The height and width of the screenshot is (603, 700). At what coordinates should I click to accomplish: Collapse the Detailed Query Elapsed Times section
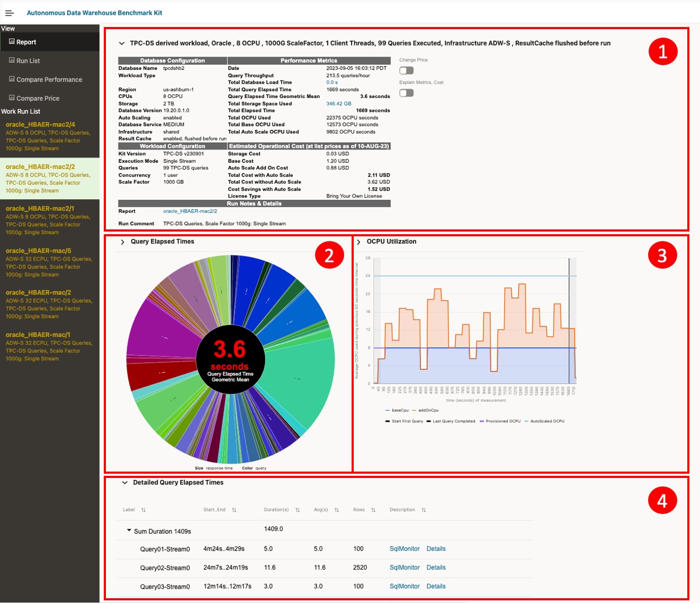pos(125,483)
